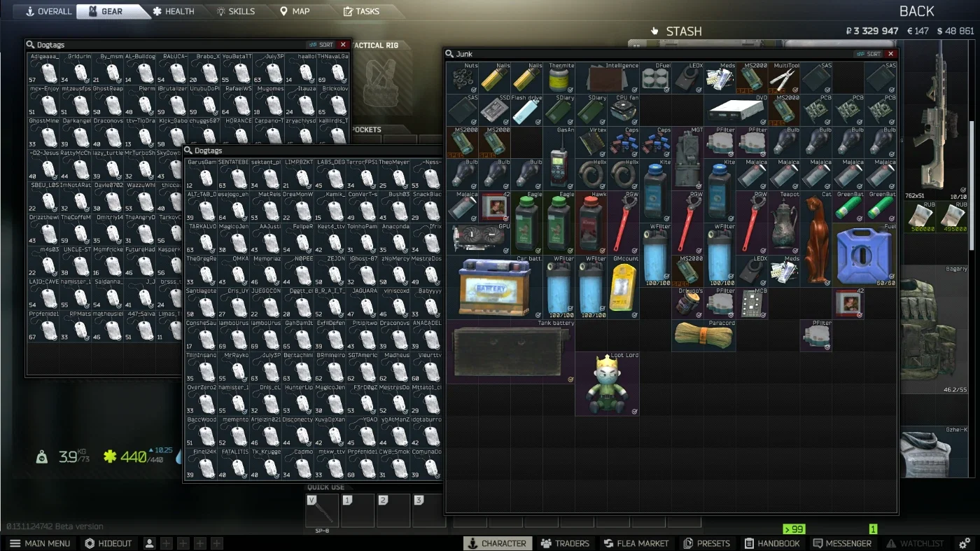
Task: Open the Health tab
Action: 174,11
